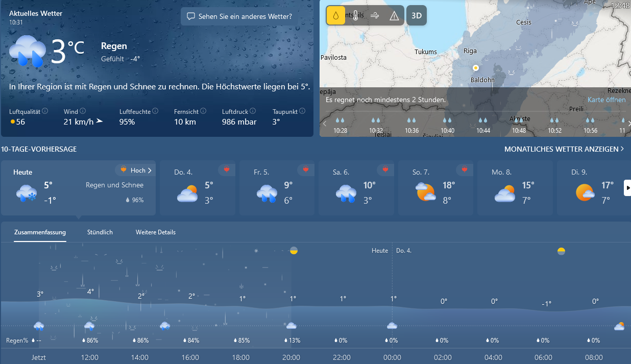Click the wind direction arrow next to 21 km/h
This screenshot has height=364, width=631.
pos(100,122)
